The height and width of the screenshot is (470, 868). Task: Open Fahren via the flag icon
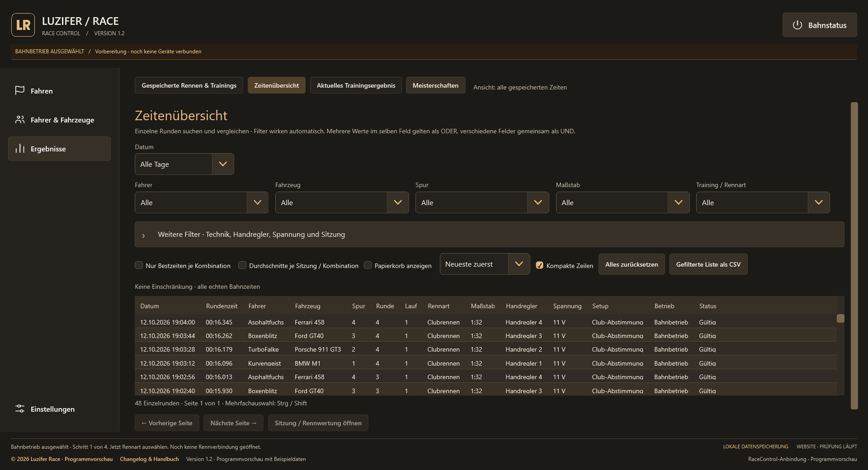(x=20, y=91)
